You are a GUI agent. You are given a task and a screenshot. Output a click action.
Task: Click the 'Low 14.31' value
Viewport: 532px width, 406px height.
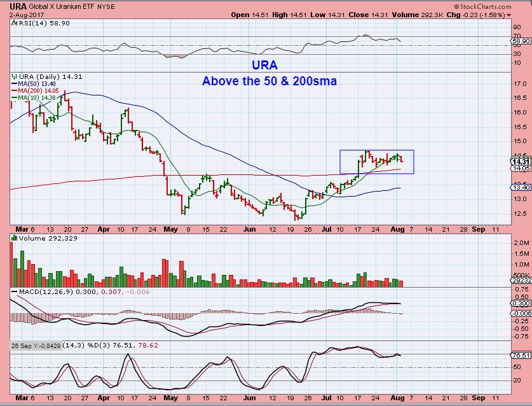[327, 15]
